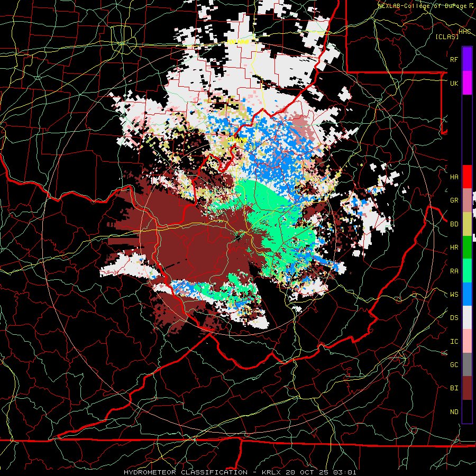Screen dimensions: 476x476
Task: Click the 'BD' legend label
Action: pos(454,224)
